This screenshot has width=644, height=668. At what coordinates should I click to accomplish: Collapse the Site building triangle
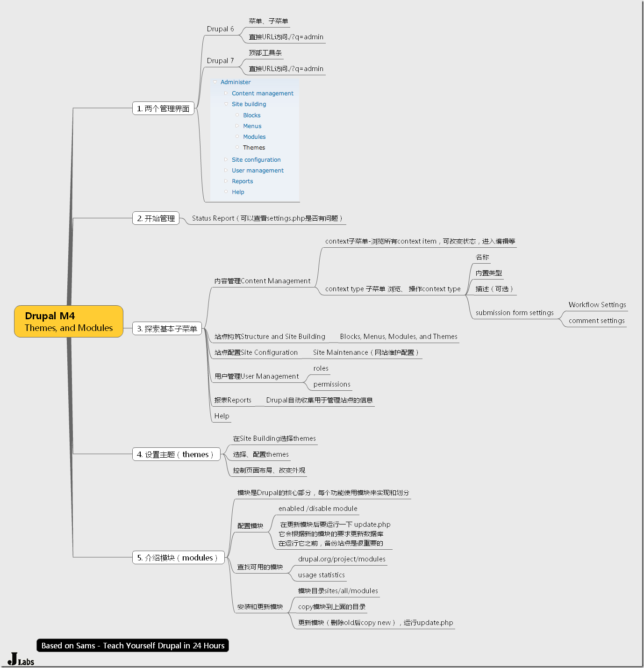click(226, 104)
